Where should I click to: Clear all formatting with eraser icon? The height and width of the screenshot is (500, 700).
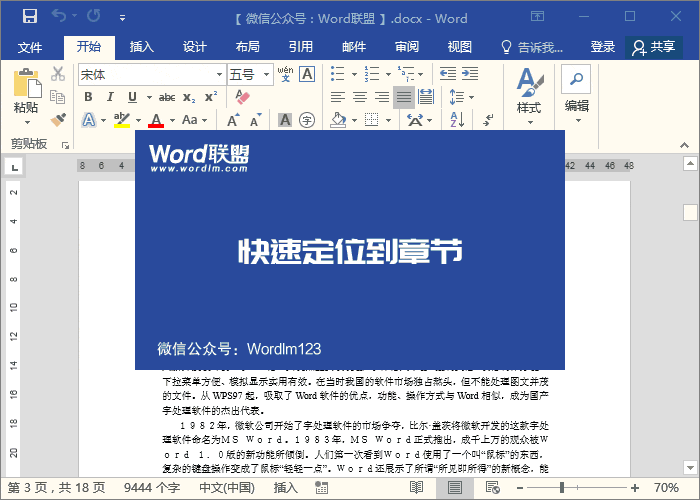pyautogui.click(x=242, y=97)
